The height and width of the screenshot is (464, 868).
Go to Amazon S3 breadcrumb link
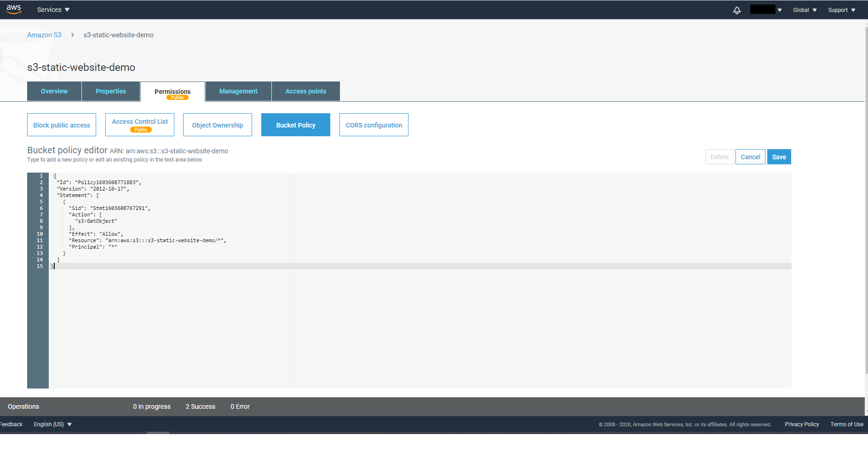(x=44, y=35)
